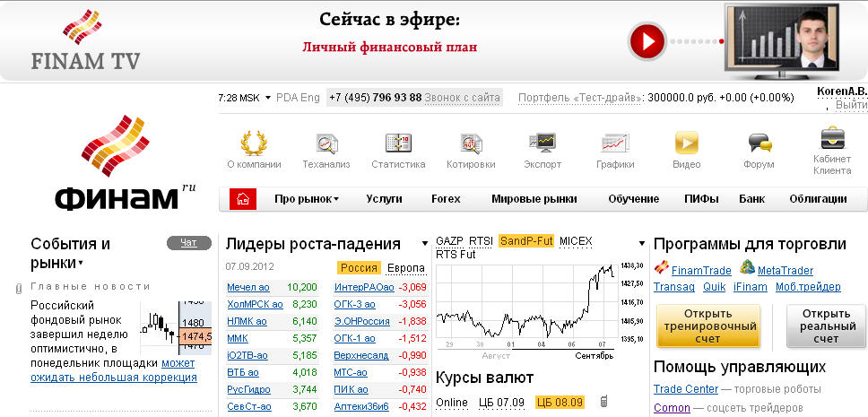Expand the chart instruments dropdown arrow
Image resolution: width=868 pixels, height=417 pixels.
click(642, 244)
